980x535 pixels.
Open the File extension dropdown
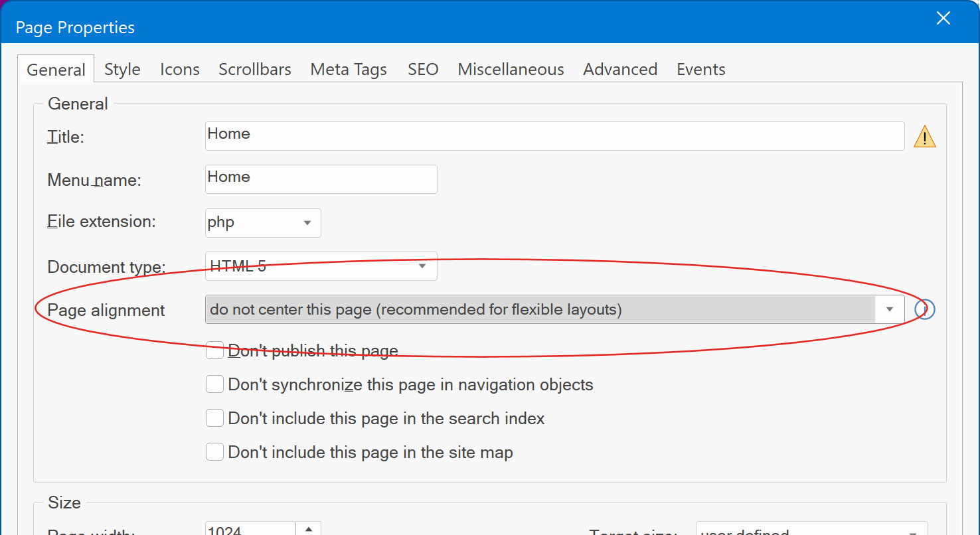(x=263, y=223)
